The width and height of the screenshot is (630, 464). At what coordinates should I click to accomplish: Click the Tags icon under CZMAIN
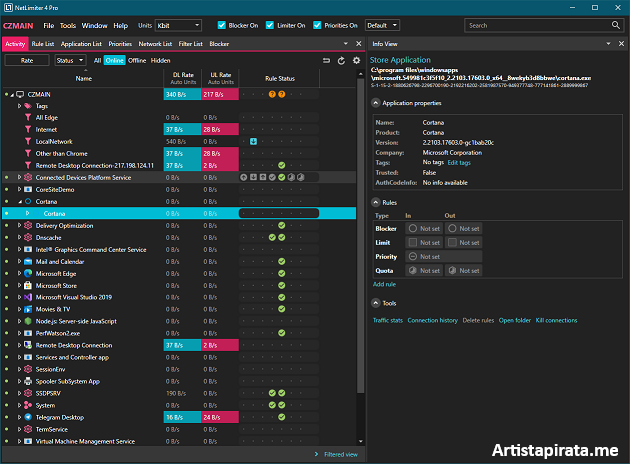28,106
